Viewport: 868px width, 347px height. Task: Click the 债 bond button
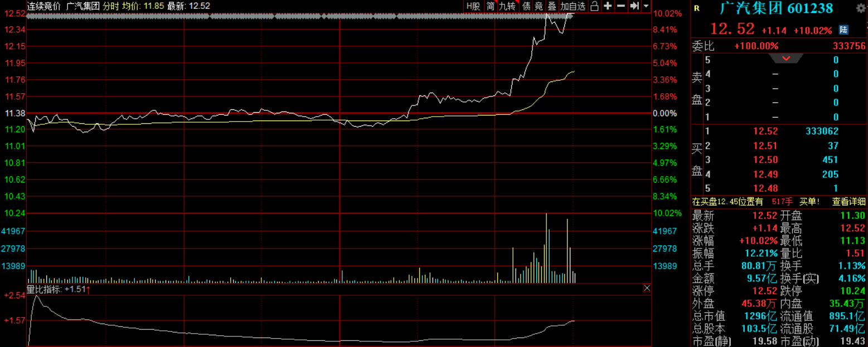pos(526,6)
